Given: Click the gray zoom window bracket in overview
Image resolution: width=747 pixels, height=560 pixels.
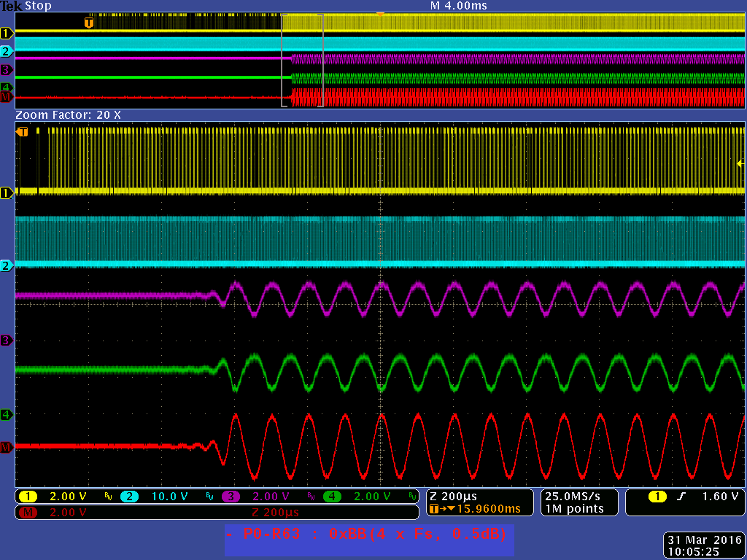Looking at the screenshot, I should click(x=303, y=61).
